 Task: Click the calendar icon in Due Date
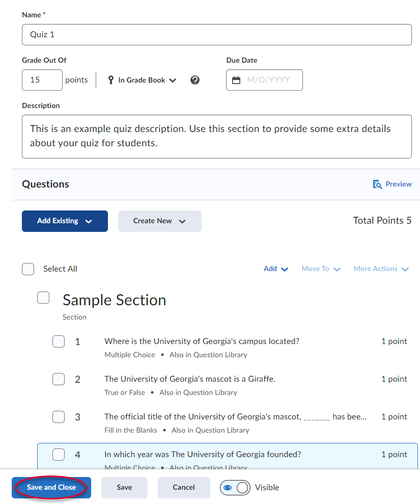coord(236,80)
